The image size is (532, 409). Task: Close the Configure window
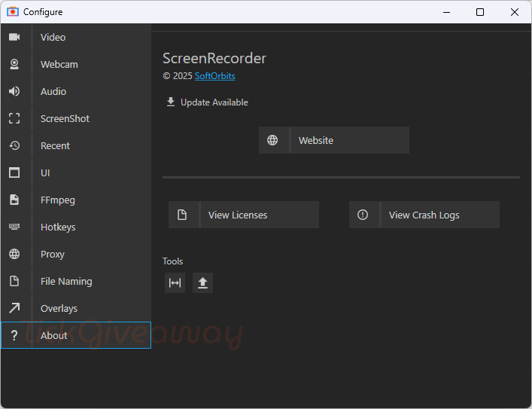pyautogui.click(x=515, y=12)
